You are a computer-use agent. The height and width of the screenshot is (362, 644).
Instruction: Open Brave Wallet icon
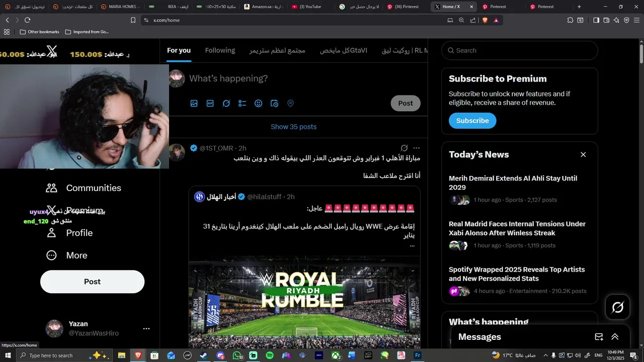point(606,20)
